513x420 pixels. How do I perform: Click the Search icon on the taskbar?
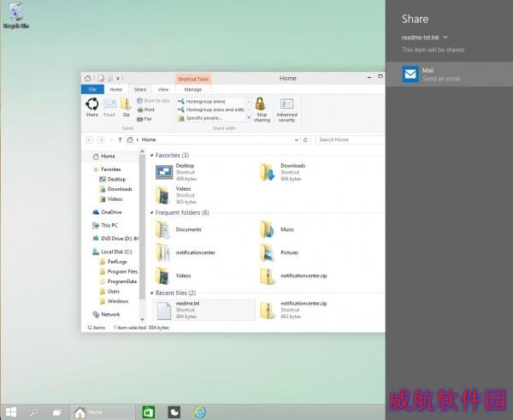[33, 412]
